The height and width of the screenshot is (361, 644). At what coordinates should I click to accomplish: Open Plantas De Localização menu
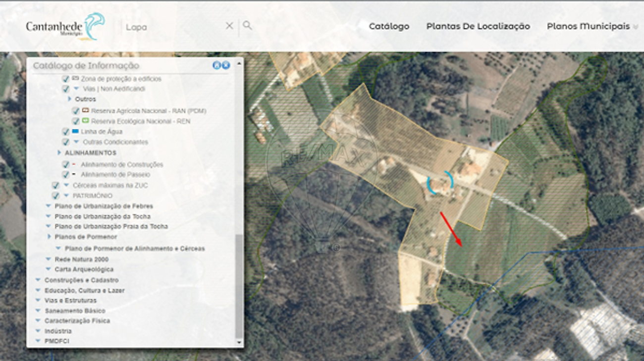point(478,26)
